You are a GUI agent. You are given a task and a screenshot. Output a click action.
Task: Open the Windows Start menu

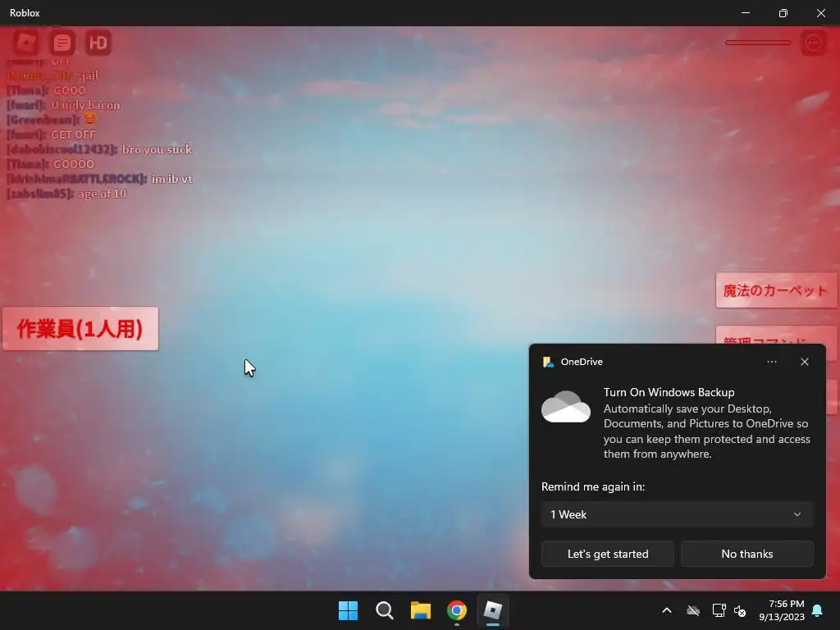point(348,610)
